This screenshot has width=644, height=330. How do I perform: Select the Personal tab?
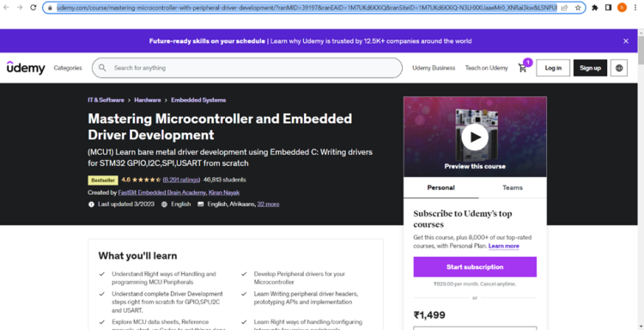pyautogui.click(x=440, y=188)
